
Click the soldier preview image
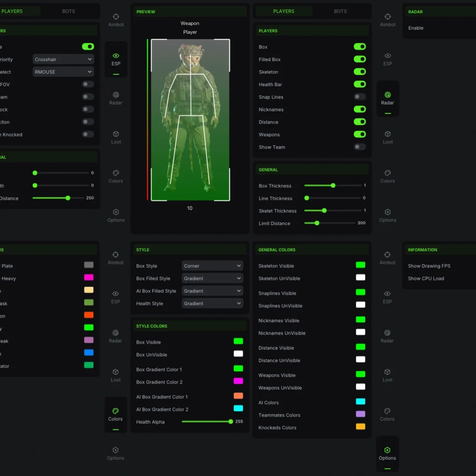pyautogui.click(x=190, y=120)
